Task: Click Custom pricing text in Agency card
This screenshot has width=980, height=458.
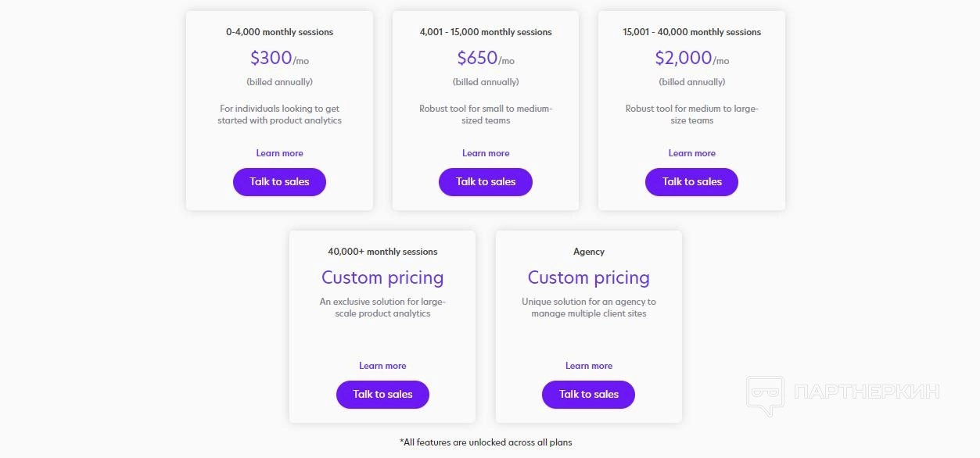Action: tap(589, 277)
